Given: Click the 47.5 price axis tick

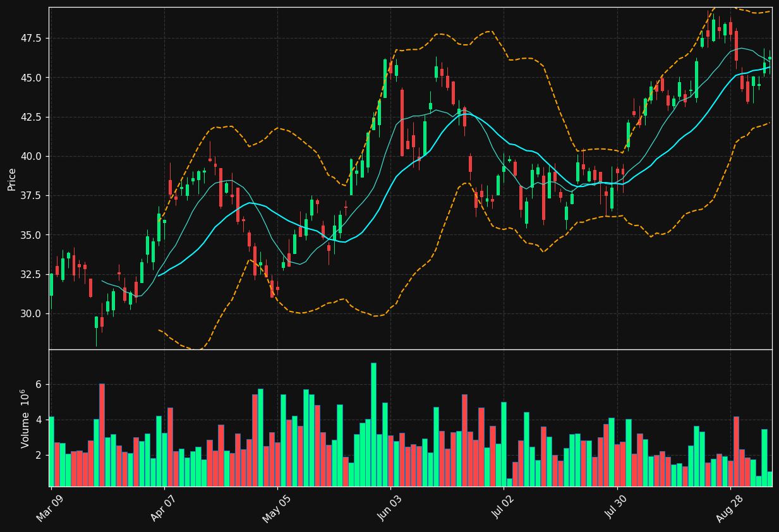Looking at the screenshot, I should tap(31, 39).
